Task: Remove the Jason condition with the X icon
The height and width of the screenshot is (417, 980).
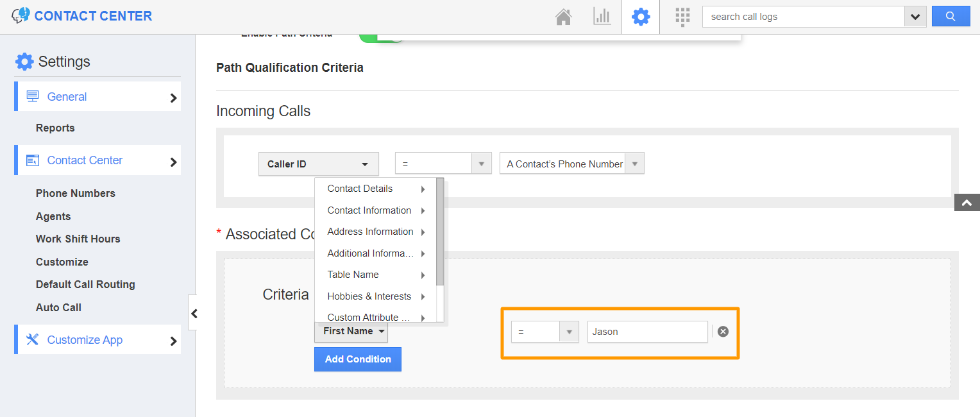Action: click(723, 331)
